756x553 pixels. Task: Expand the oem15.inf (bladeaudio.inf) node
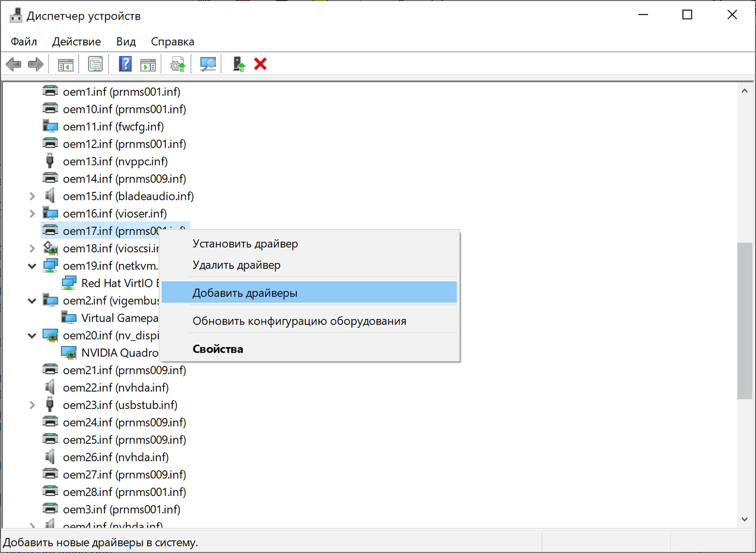pos(32,196)
